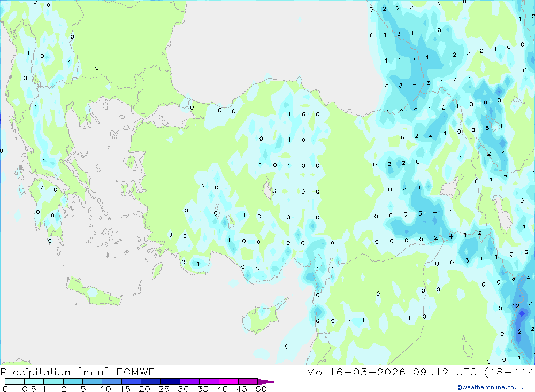Choose the 25–30 mm navy legend swatch
The width and height of the screenshot is (535, 392).
pyautogui.click(x=170, y=381)
